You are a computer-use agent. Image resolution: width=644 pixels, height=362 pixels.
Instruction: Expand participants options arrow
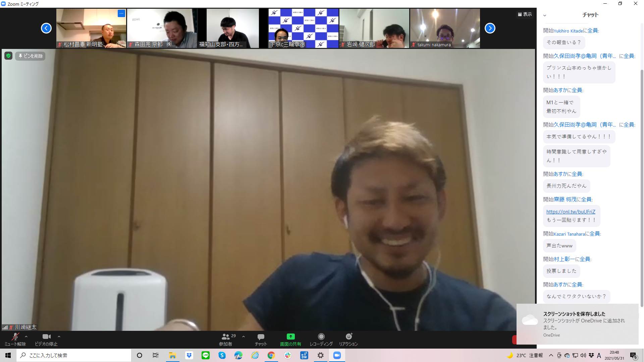(244, 337)
